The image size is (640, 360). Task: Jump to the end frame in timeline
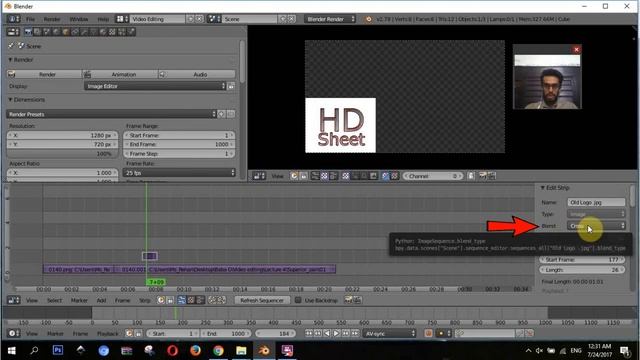pos(355,333)
